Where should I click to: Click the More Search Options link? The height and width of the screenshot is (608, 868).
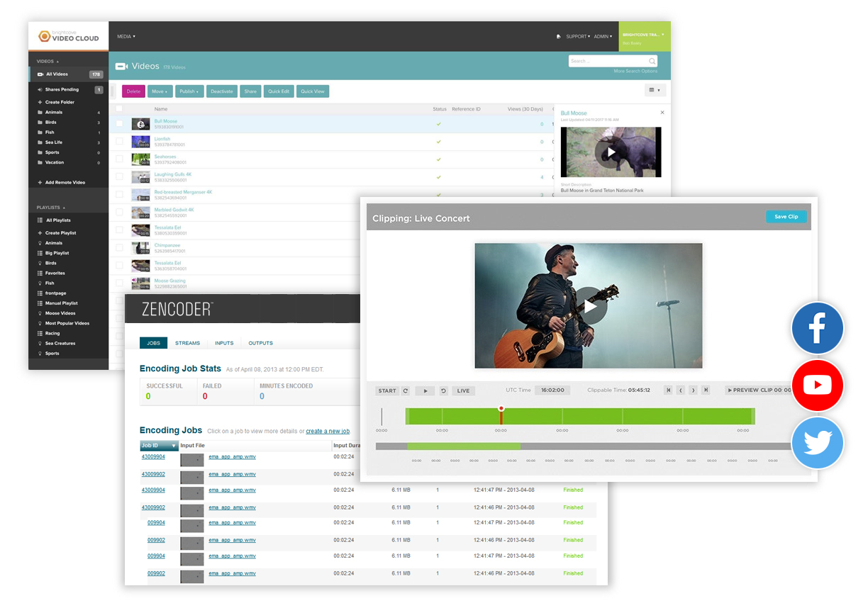[x=635, y=72]
